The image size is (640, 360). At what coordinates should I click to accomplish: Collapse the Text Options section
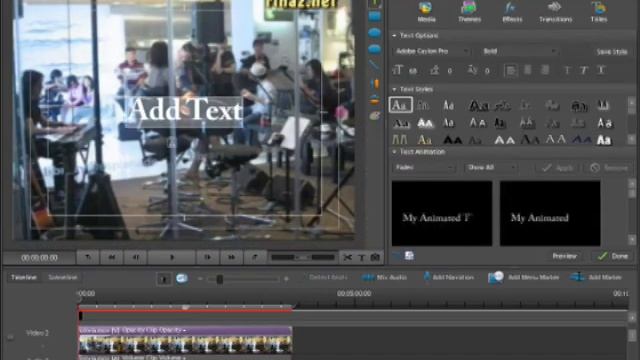point(394,36)
